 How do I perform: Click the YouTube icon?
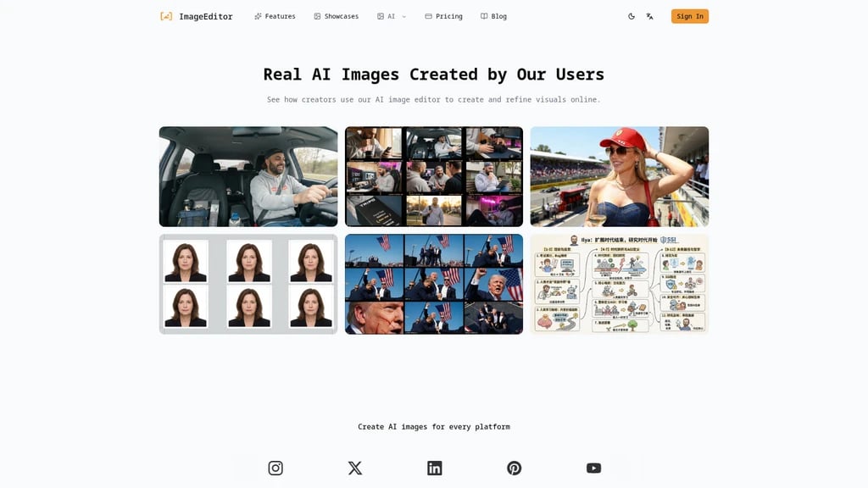[x=593, y=468]
